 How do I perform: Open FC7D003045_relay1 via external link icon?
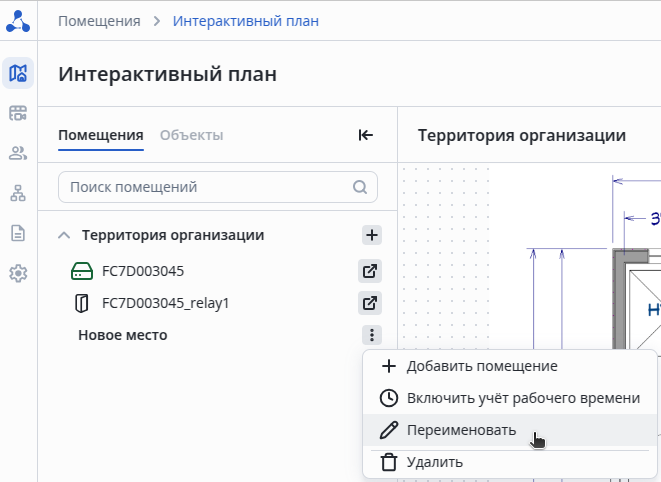(370, 303)
